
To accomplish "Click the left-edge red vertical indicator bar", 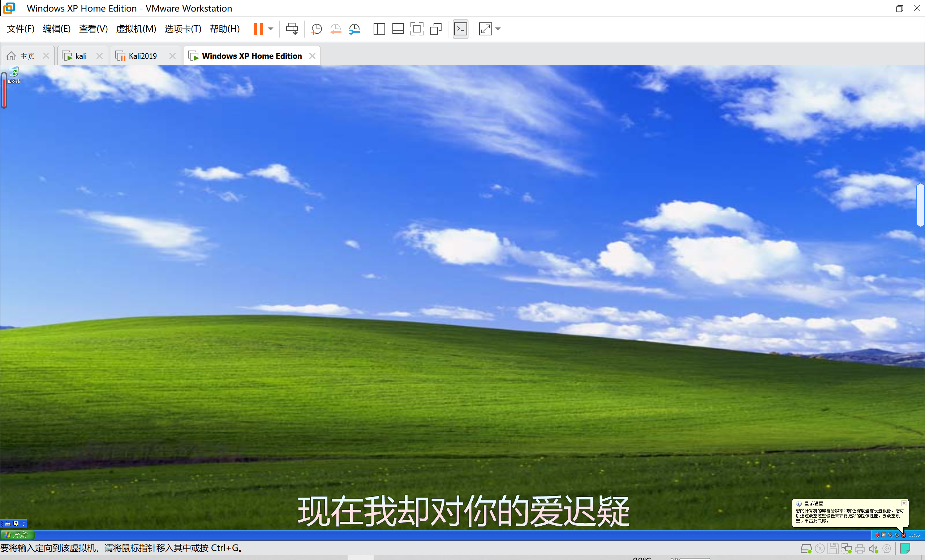I will pos(4,90).
